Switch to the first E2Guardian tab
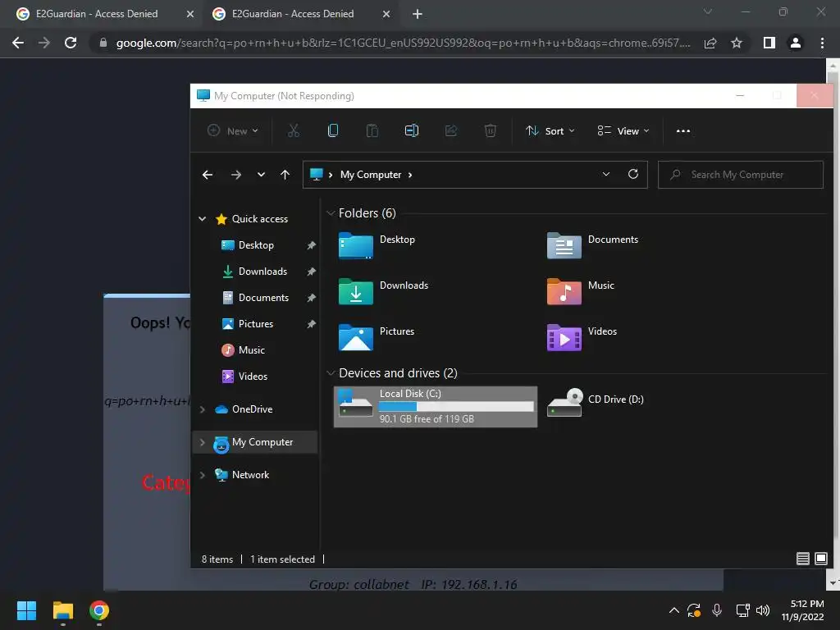Viewport: 840px width, 630px height. 97,14
